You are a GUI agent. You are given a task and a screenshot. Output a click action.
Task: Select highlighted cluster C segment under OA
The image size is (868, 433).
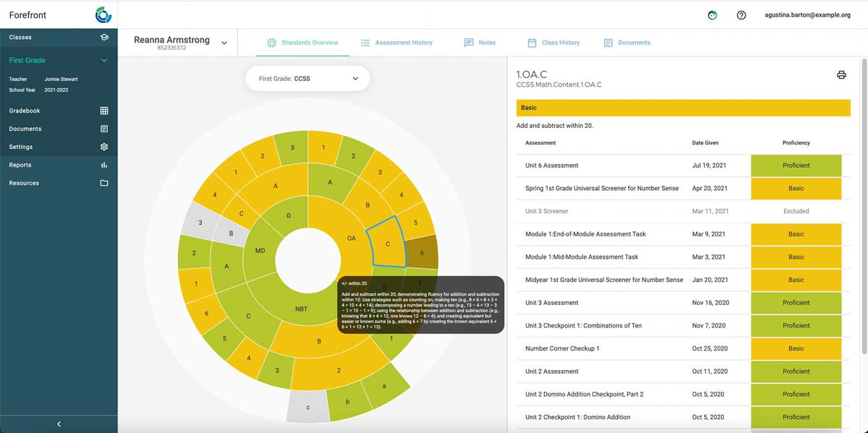pos(388,244)
